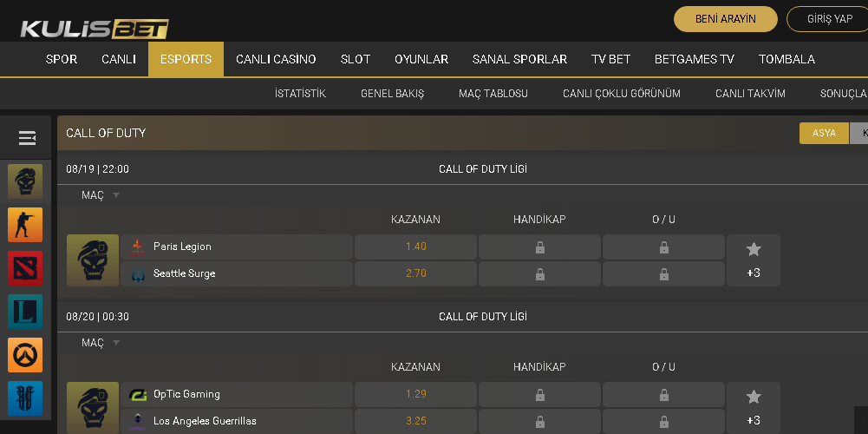Viewport: 868px width, 434px height.
Task: Click the OpTic Gaming team name
Action: (186, 395)
